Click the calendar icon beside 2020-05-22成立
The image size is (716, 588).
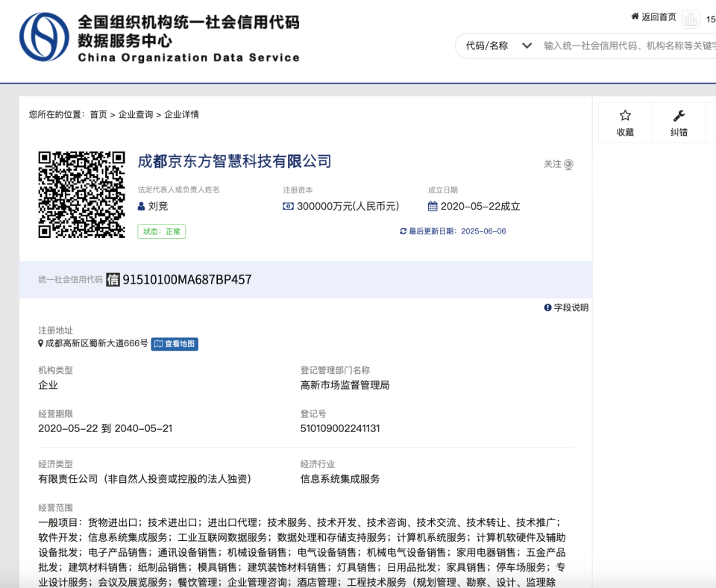[433, 206]
